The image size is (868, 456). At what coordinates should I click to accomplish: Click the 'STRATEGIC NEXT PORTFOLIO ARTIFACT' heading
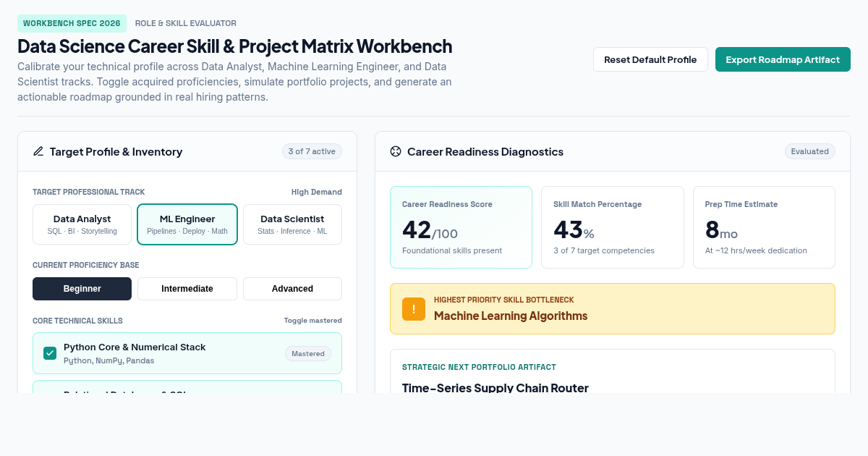pos(479,367)
